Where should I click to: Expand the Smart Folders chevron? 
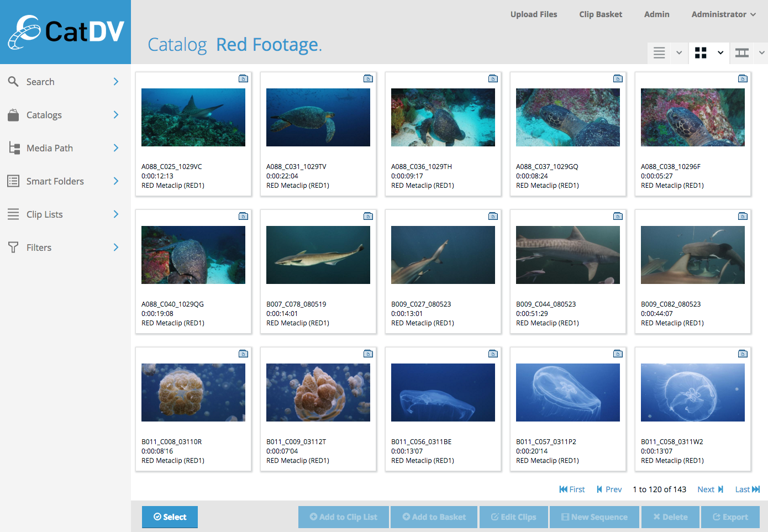116,181
